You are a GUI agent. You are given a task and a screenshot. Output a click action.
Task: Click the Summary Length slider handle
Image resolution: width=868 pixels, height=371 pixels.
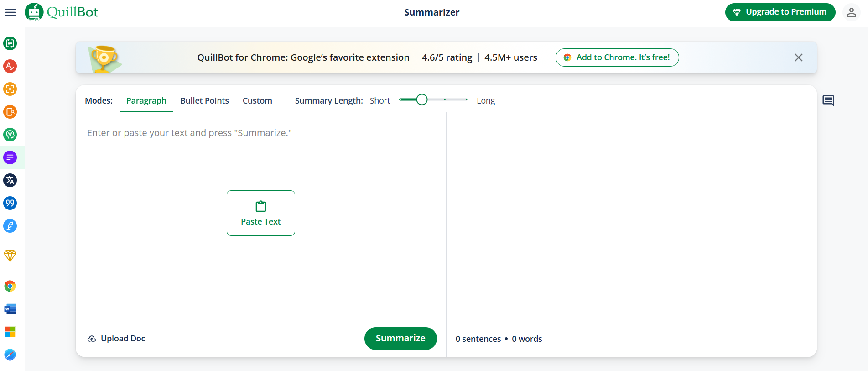pyautogui.click(x=422, y=99)
